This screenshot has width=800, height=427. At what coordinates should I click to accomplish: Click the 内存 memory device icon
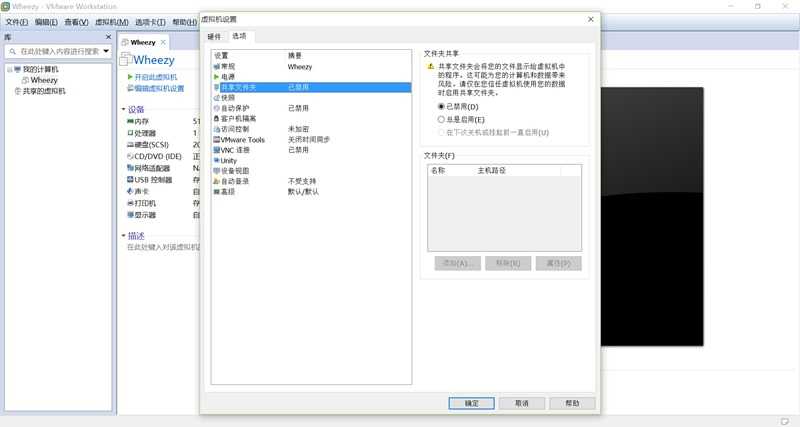130,121
